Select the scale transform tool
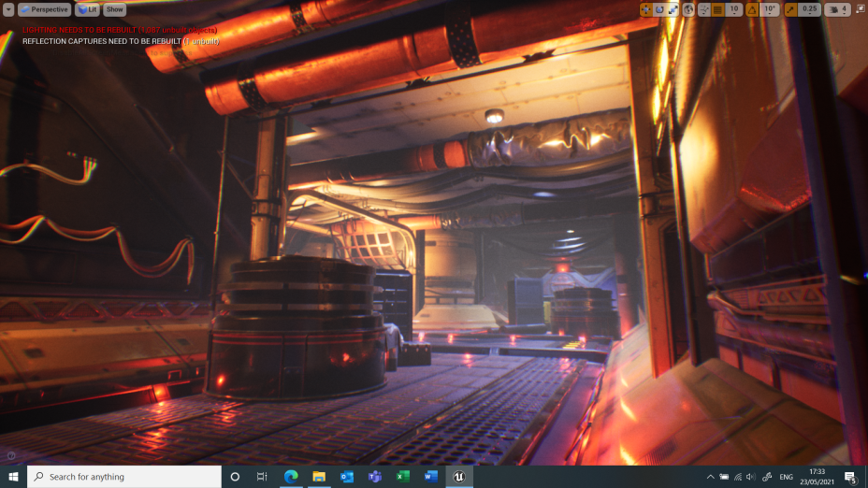Image resolution: width=868 pixels, height=488 pixels. click(673, 9)
